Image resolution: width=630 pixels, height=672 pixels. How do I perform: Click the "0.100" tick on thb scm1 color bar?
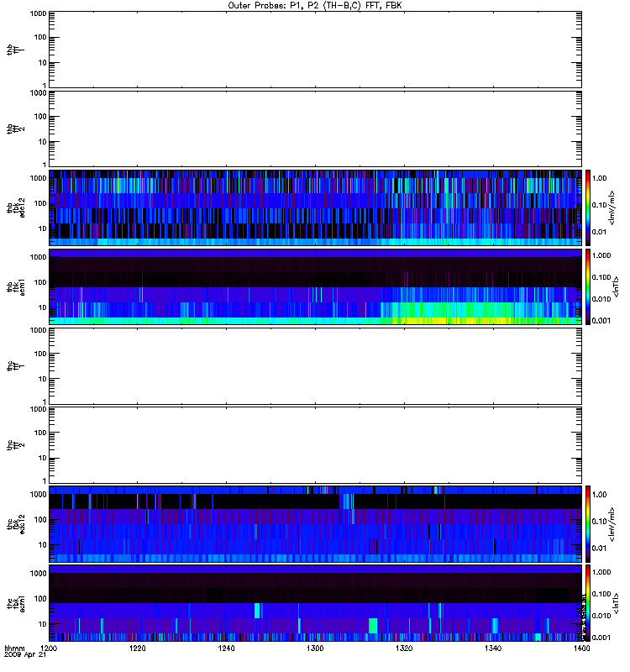click(601, 277)
